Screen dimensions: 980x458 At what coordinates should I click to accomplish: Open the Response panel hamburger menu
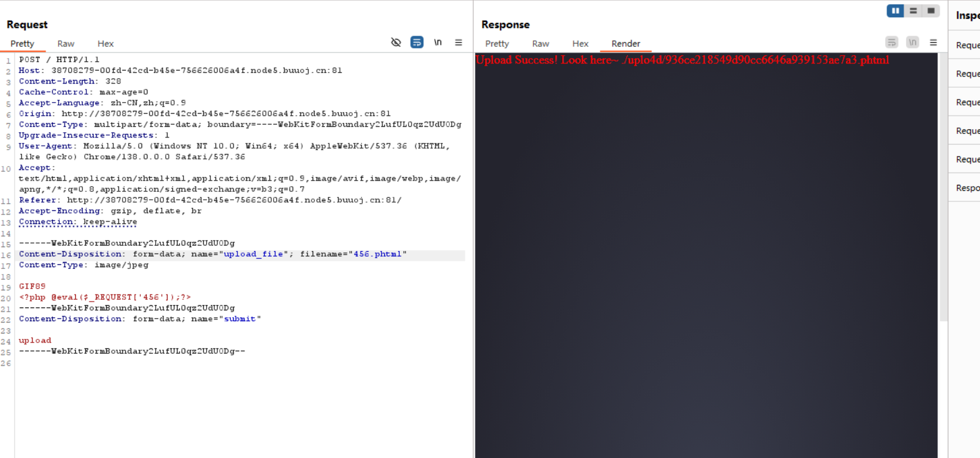coord(933,43)
